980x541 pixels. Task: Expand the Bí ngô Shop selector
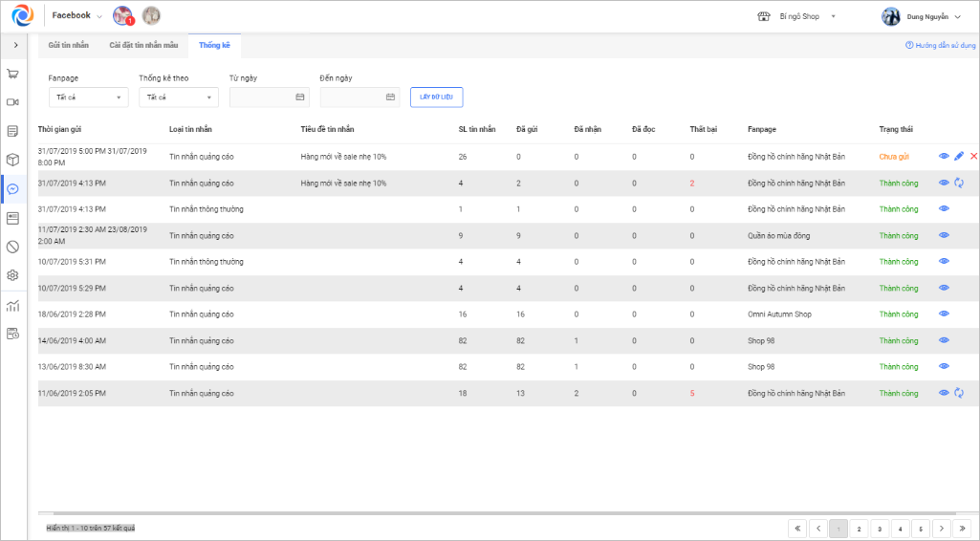click(x=833, y=16)
